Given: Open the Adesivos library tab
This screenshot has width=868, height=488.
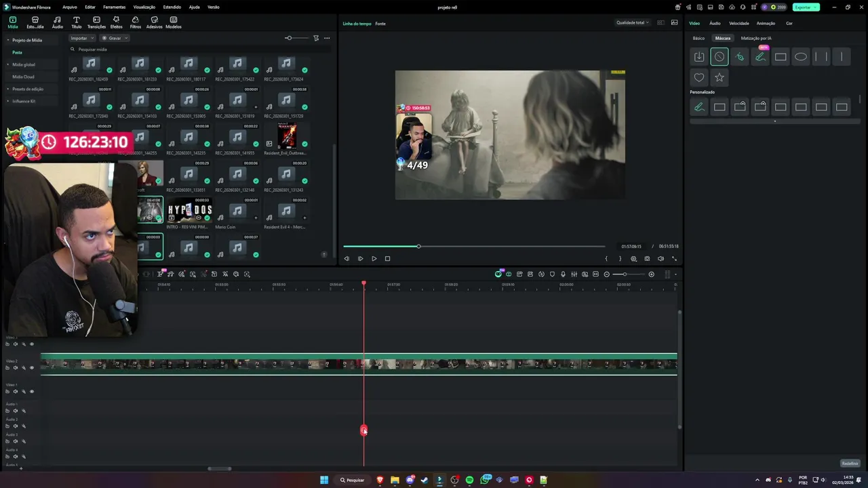Looking at the screenshot, I should [x=154, y=22].
